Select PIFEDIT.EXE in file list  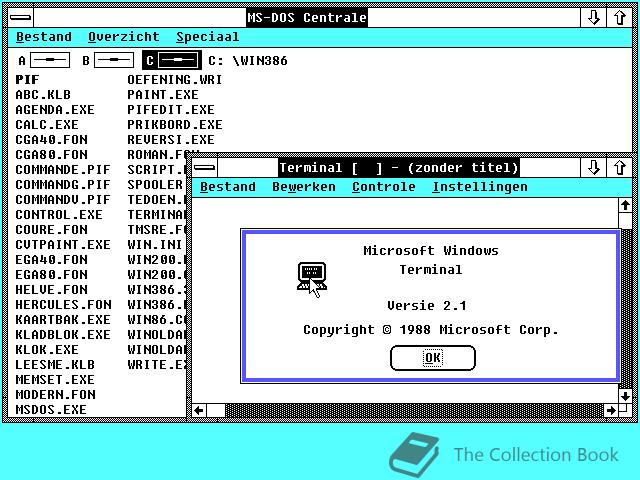171,109
